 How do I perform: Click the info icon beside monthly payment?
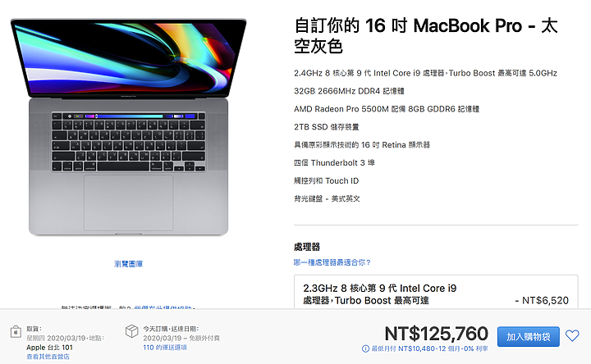click(x=365, y=348)
